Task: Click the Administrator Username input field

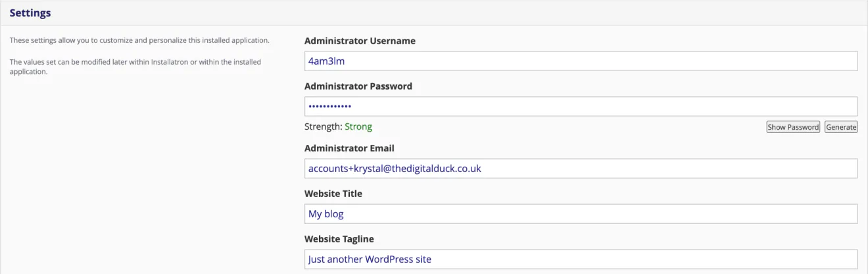Action: pyautogui.click(x=581, y=61)
